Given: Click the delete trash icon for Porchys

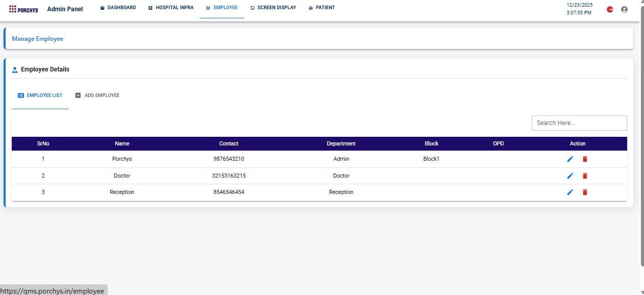Looking at the screenshot, I should [585, 159].
